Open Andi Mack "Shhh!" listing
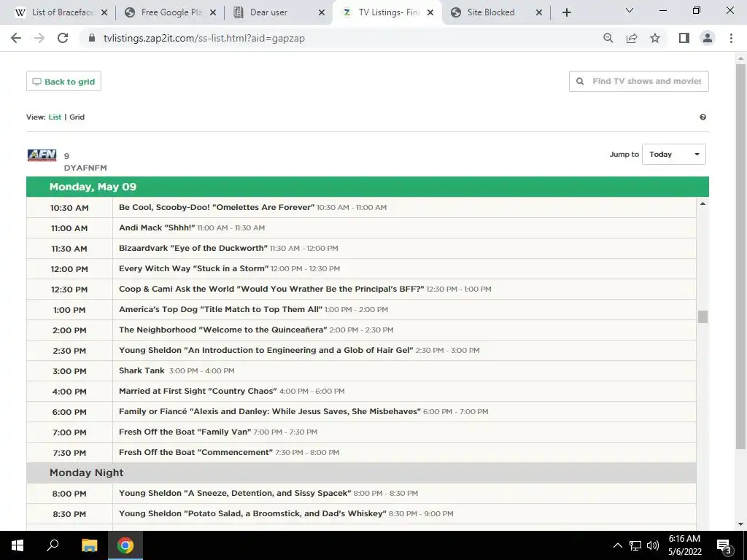747x560 pixels. 157,228
